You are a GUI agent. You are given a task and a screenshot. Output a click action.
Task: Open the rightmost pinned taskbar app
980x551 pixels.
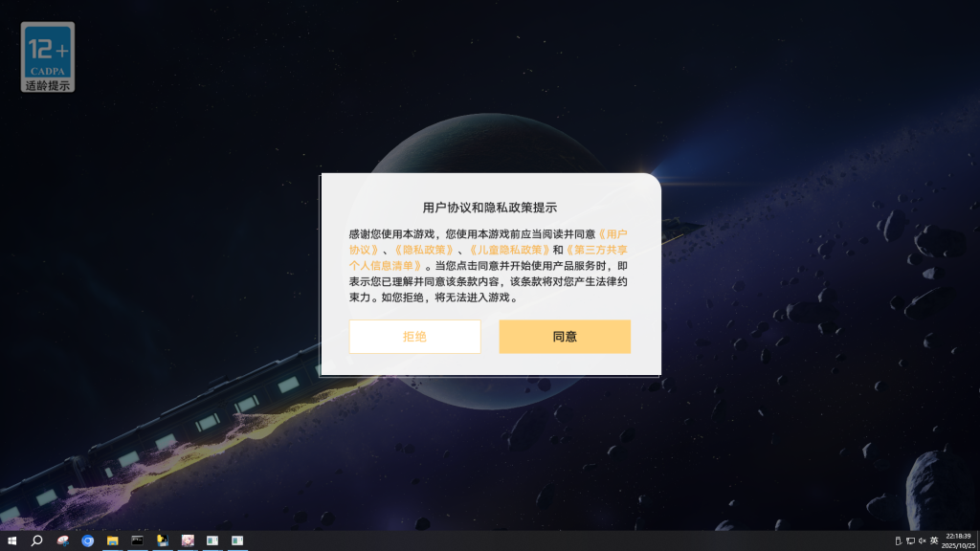pyautogui.click(x=239, y=540)
